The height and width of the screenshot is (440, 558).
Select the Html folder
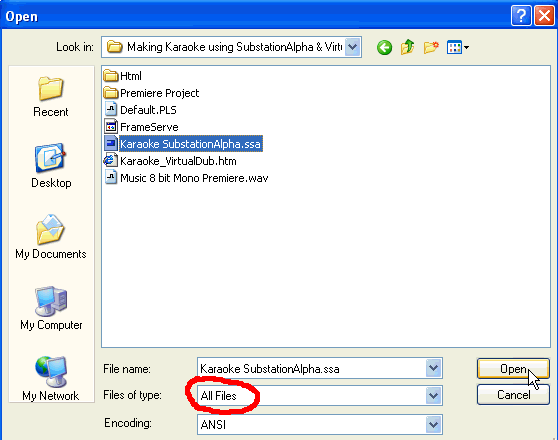tap(122, 76)
